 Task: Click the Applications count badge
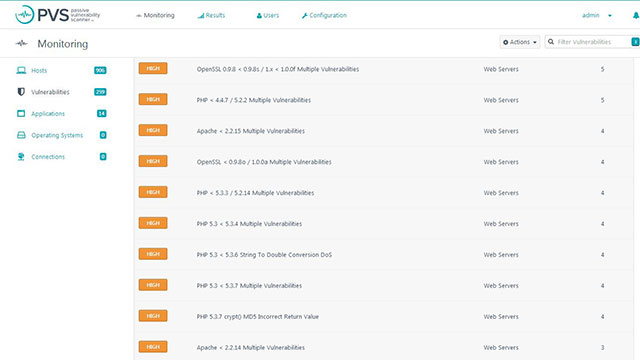coord(102,113)
